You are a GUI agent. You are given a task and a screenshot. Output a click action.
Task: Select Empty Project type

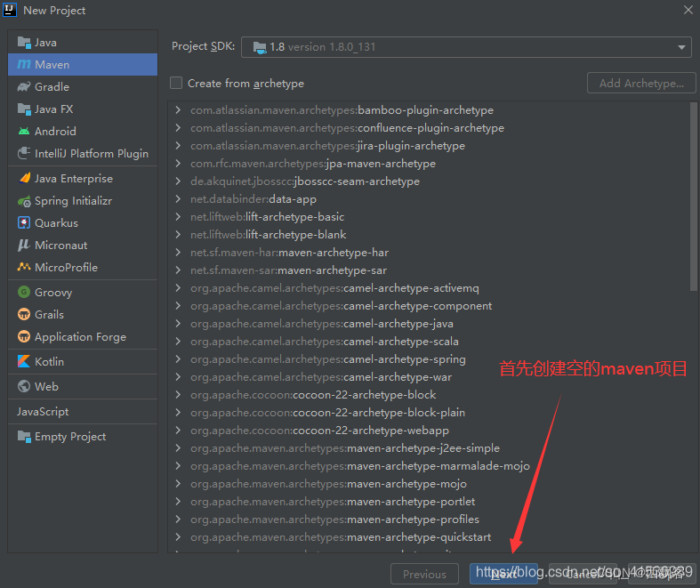(83, 436)
